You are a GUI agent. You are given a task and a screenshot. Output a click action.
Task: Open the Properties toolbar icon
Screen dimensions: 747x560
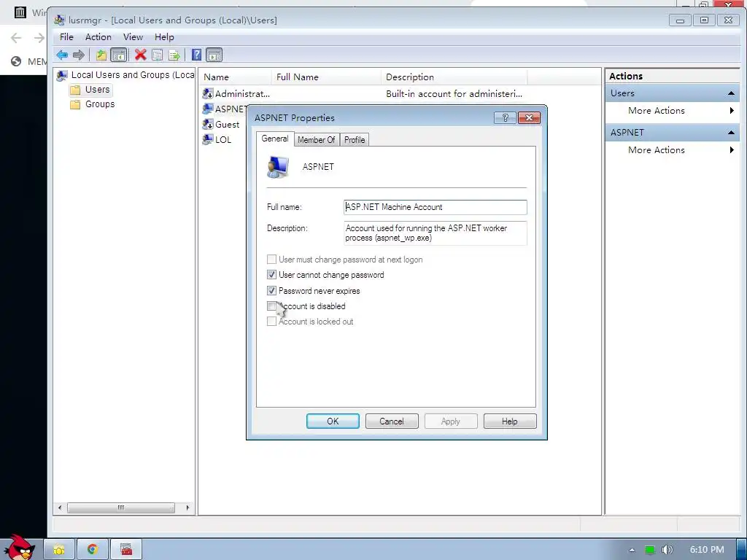pos(158,55)
